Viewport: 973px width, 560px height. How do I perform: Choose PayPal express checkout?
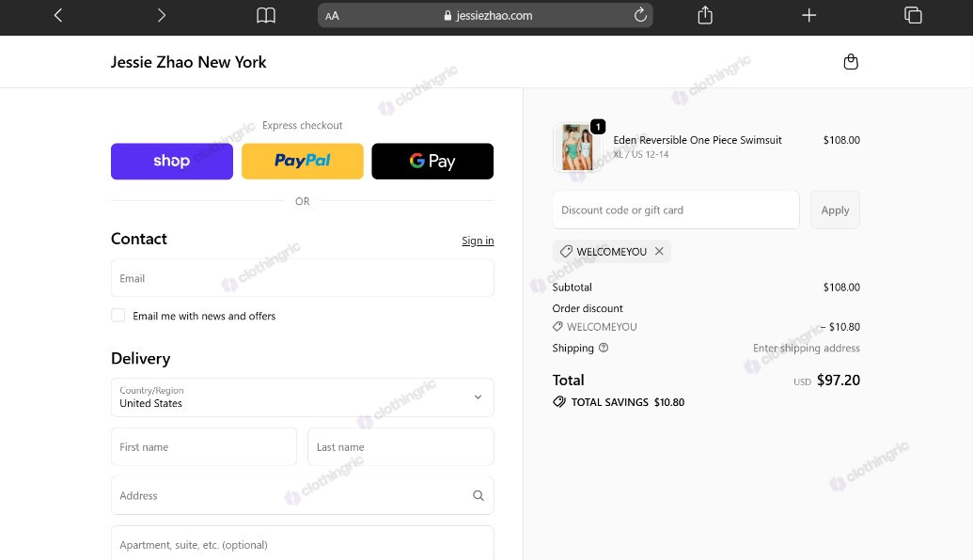coord(302,162)
